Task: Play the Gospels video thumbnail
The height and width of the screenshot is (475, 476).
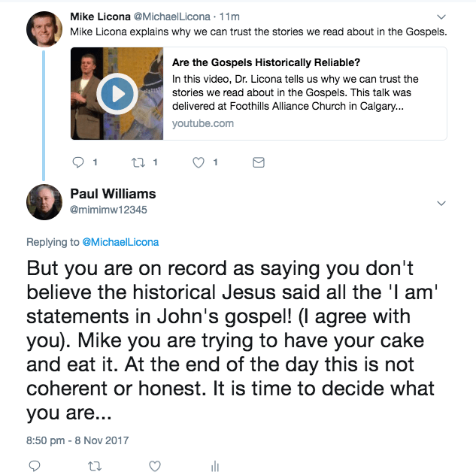Action: [117, 94]
